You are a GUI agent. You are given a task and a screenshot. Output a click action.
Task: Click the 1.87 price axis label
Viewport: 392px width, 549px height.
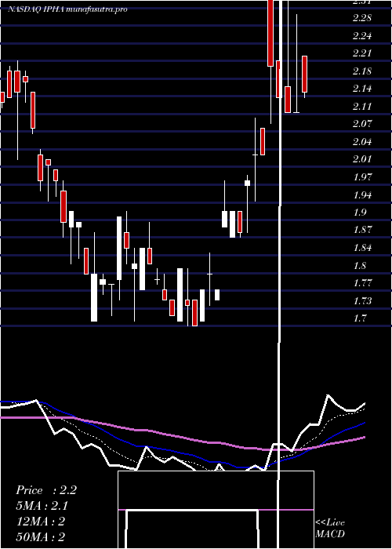coord(362,230)
